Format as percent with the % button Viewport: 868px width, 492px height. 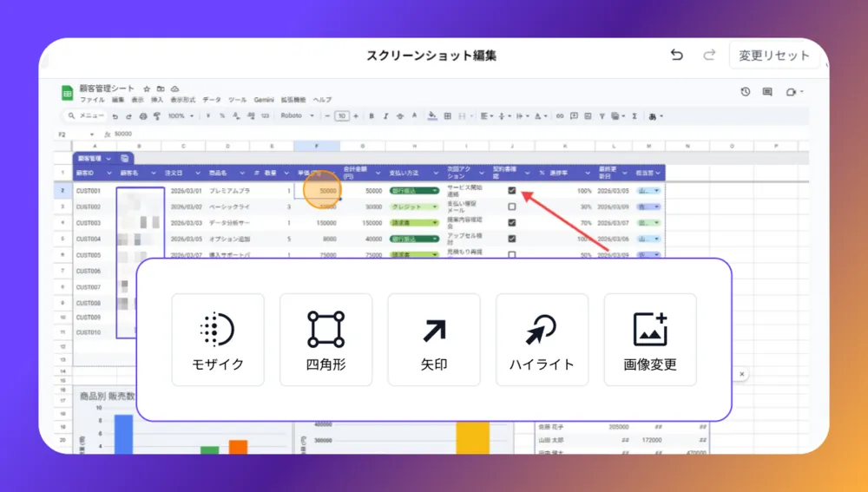tap(222, 116)
